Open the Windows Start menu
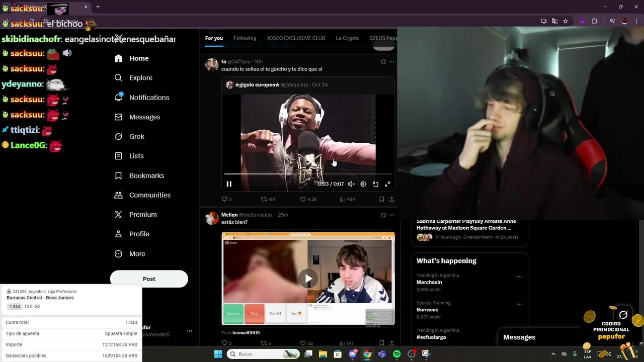 pyautogui.click(x=218, y=354)
